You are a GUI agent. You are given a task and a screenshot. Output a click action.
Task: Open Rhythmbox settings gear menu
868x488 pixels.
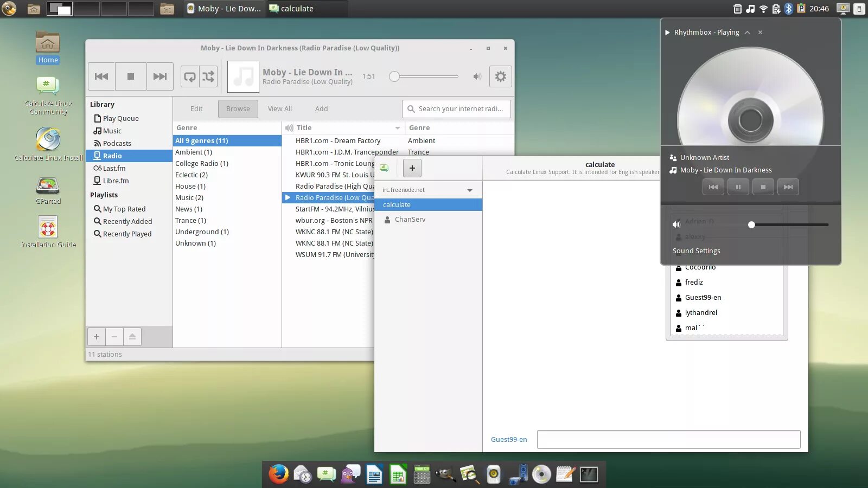click(501, 76)
